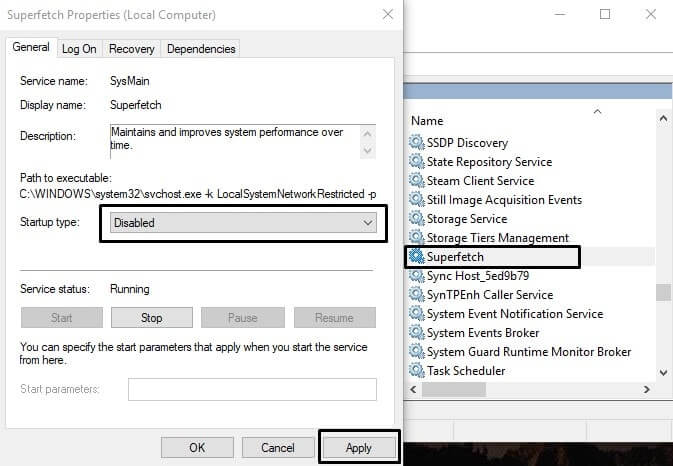Click the Superfetch service gear icon
The image size is (673, 466).
[416, 256]
